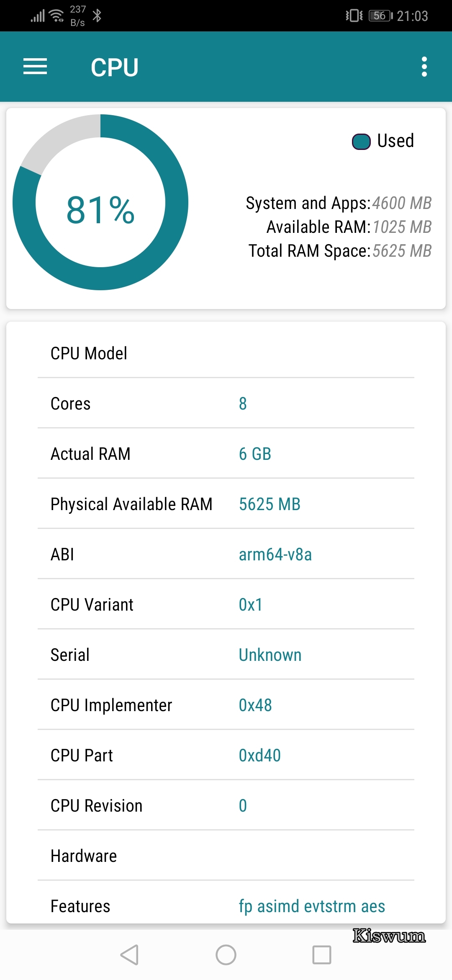Tap the 81% RAM usage donut chart

[x=100, y=202]
